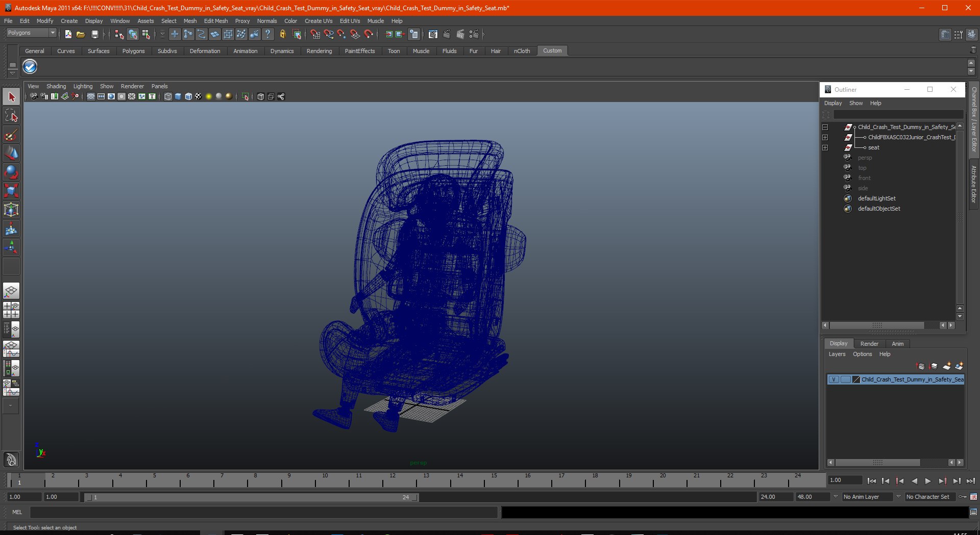The height and width of the screenshot is (535, 980).
Task: Activate the Paint selection tool
Action: [x=11, y=135]
